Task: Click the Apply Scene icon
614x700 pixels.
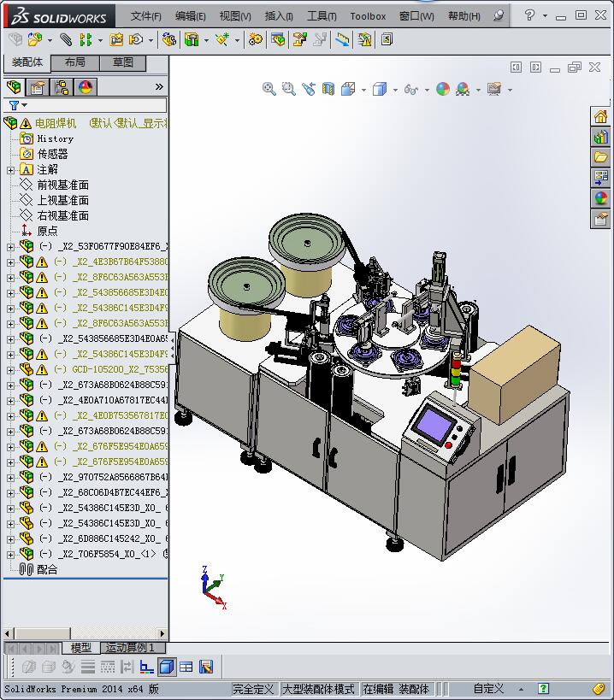Action: coord(463,89)
